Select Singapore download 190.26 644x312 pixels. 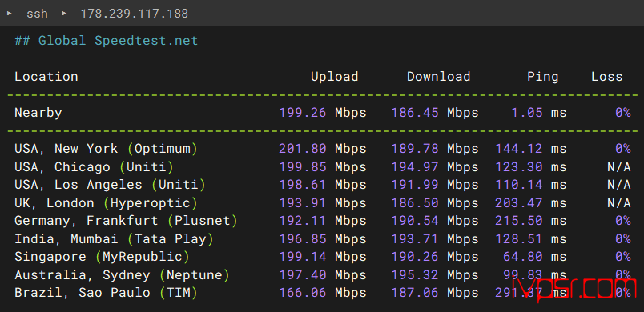415,257
